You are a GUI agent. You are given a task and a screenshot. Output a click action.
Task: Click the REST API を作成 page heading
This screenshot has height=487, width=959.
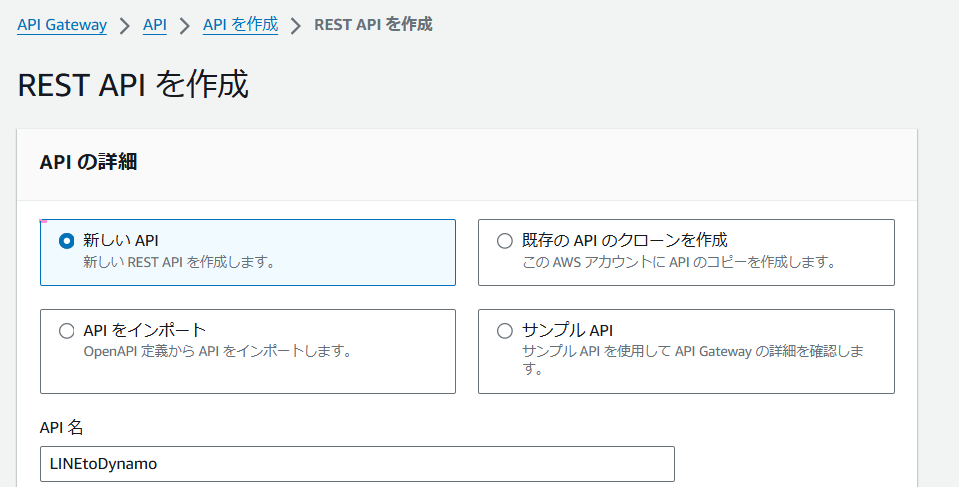point(133,84)
